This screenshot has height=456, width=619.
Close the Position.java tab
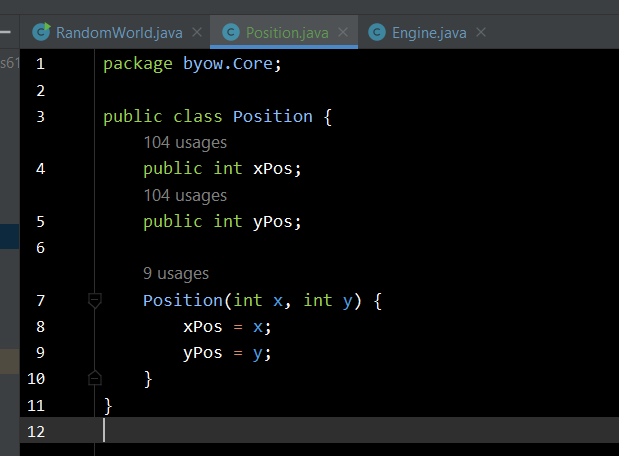[x=343, y=32]
